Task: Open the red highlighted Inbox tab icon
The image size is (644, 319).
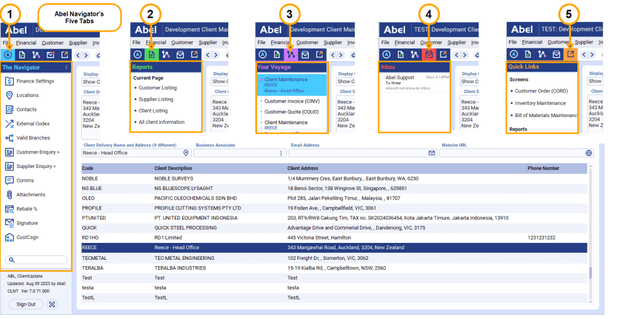Action: (429, 55)
